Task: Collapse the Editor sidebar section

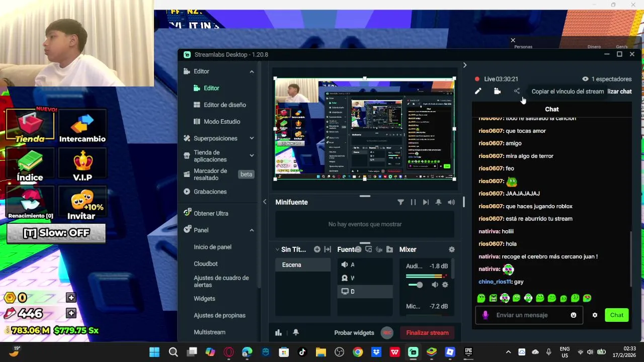Action: [252, 71]
